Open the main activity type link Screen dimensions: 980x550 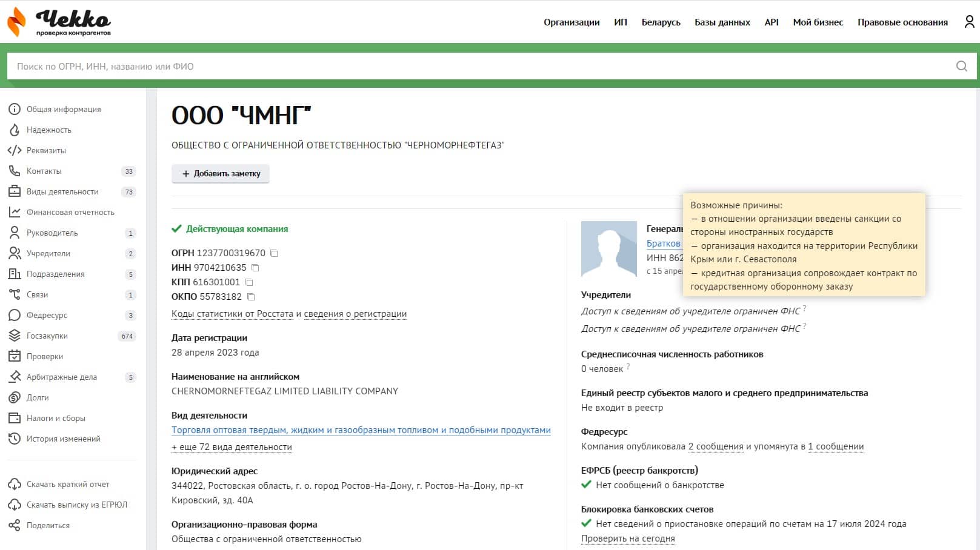pos(361,430)
